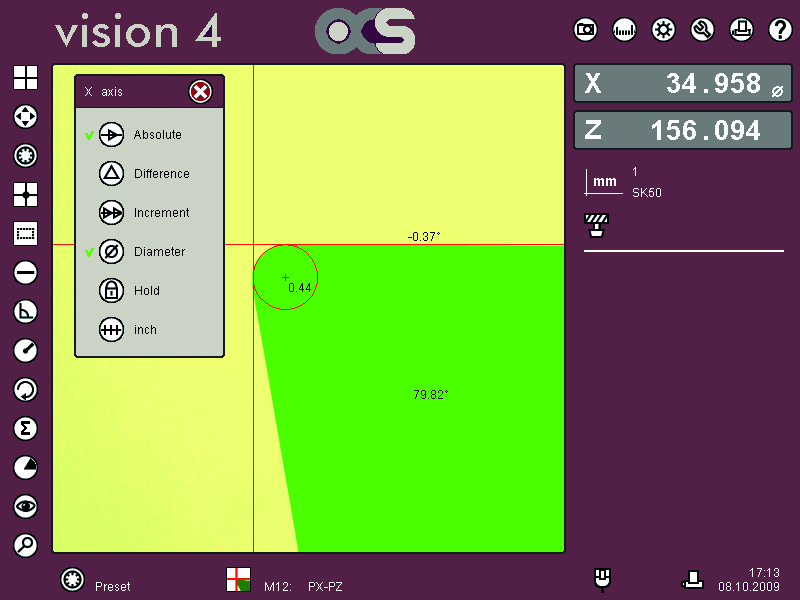Toggle the eye view icon in sidebar
The width and height of the screenshot is (800, 600).
[x=25, y=506]
